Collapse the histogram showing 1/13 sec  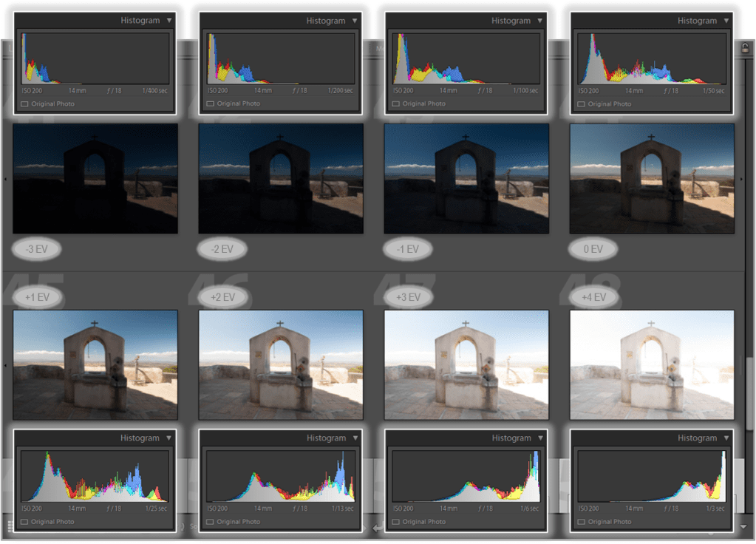tap(355, 438)
